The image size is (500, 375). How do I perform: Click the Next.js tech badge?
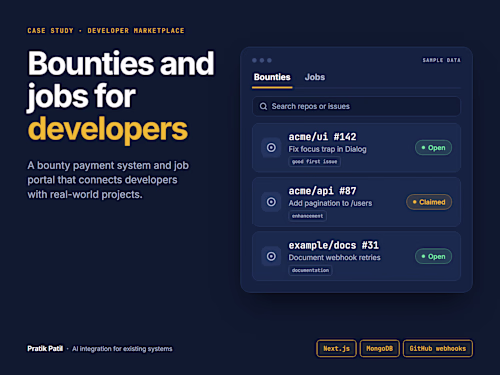tap(336, 348)
